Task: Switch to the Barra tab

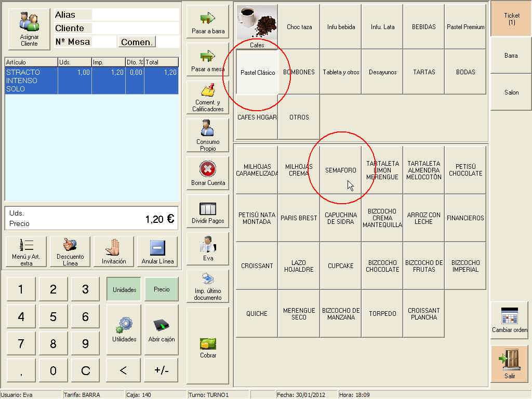Action: point(511,56)
